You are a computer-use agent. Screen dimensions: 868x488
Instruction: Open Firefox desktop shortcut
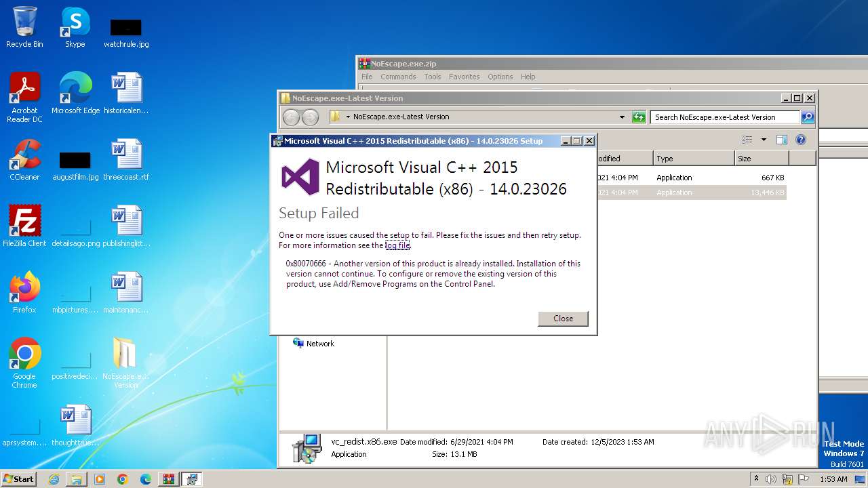[x=24, y=292]
